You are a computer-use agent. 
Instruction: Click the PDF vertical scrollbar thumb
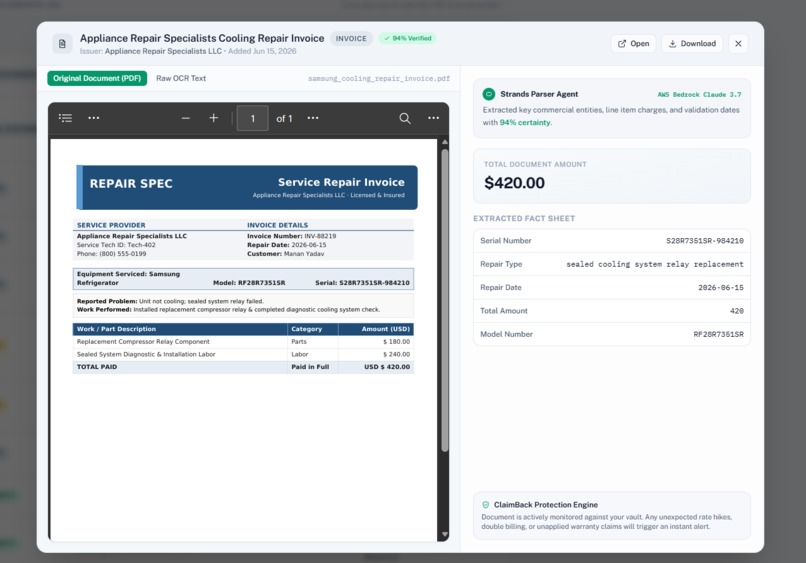click(x=445, y=301)
